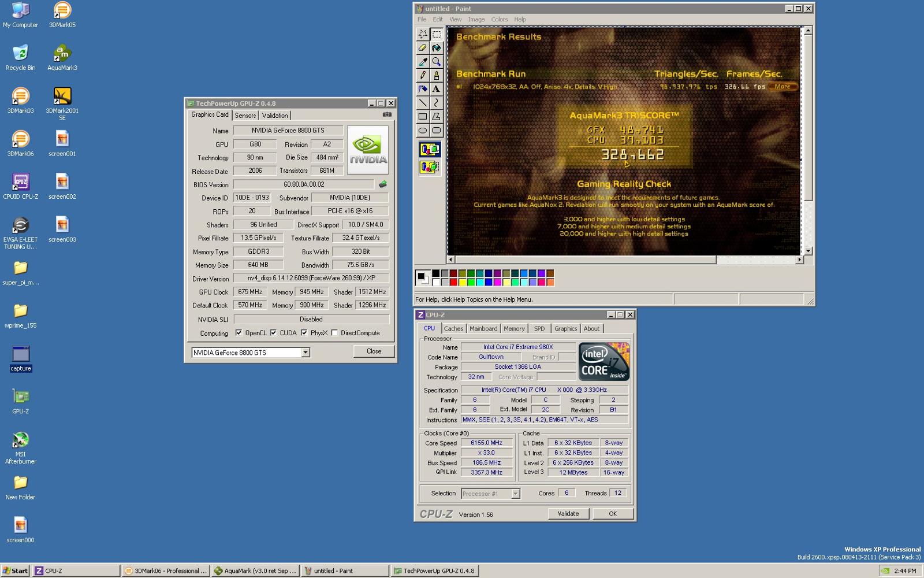924x578 pixels.
Task: Choose the Brush tool in Paint
Action: tap(437, 75)
